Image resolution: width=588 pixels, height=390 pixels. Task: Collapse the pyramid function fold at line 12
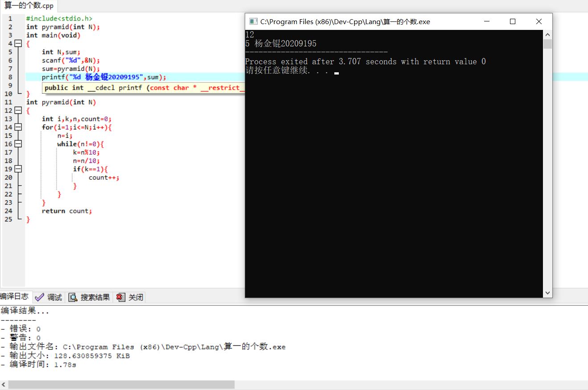pos(18,111)
